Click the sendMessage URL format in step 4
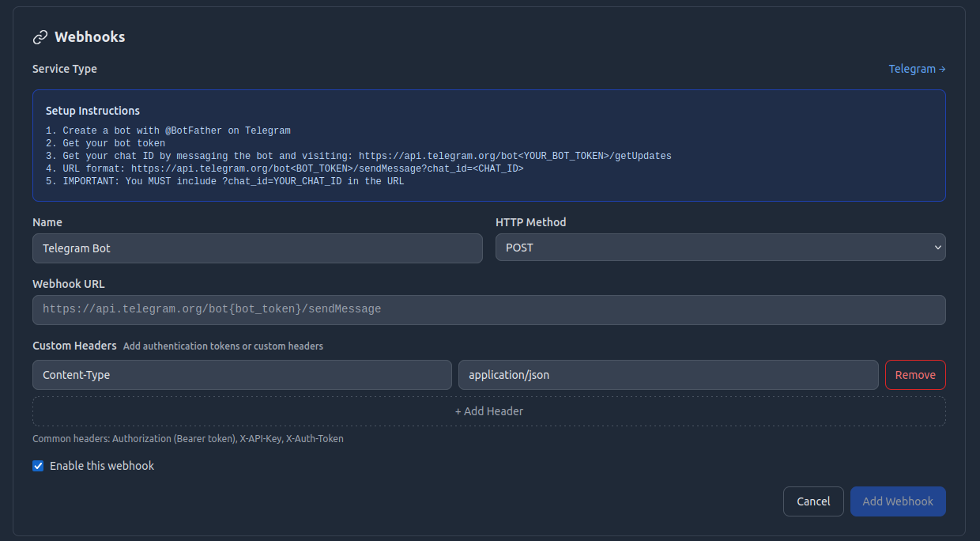This screenshot has height=541, width=980. pos(327,169)
